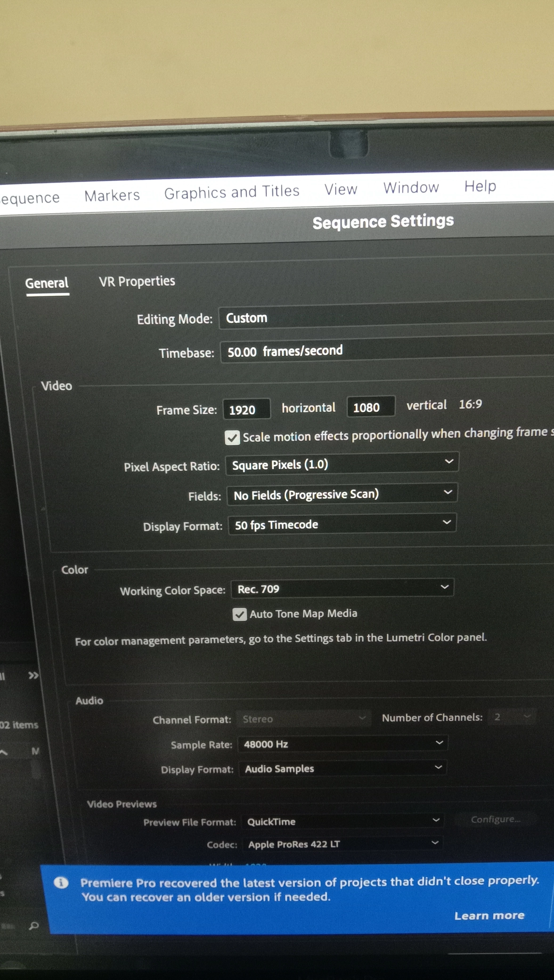Disable Auto Tone Map Media checkbox
The image size is (554, 980).
click(x=240, y=614)
